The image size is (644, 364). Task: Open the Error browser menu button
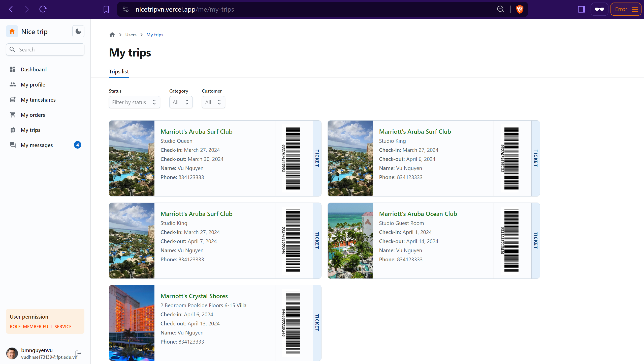(626, 9)
